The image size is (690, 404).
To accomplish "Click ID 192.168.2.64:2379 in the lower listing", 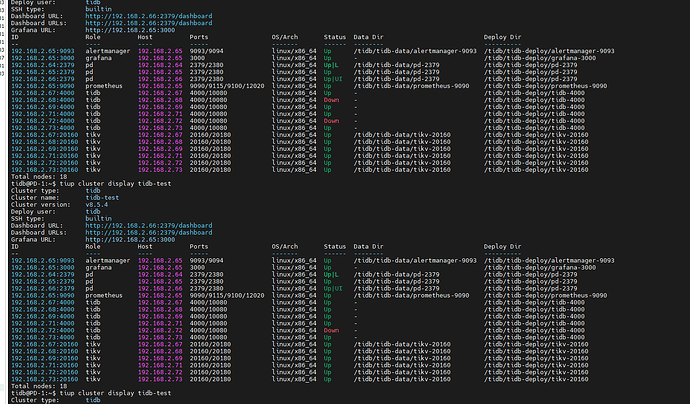I will 43,275.
